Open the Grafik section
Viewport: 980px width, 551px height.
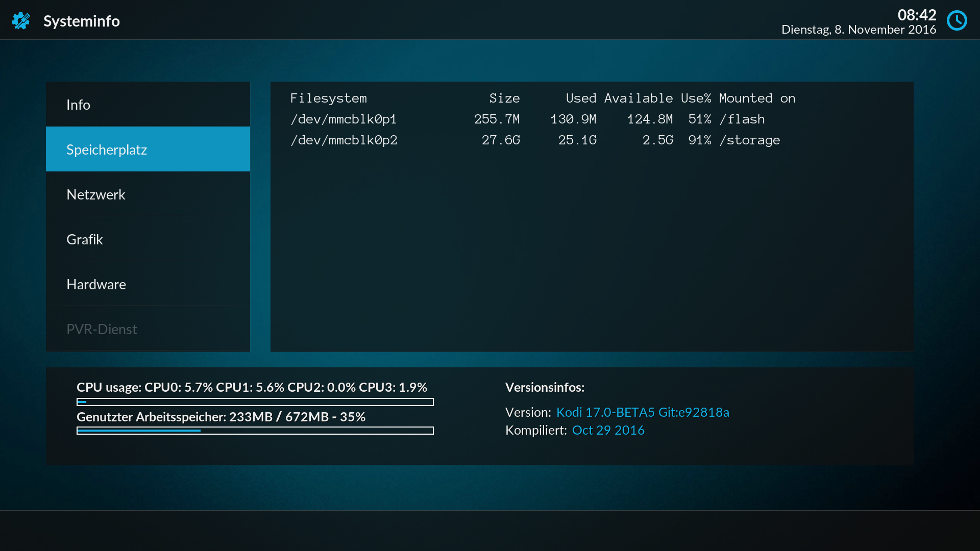148,239
